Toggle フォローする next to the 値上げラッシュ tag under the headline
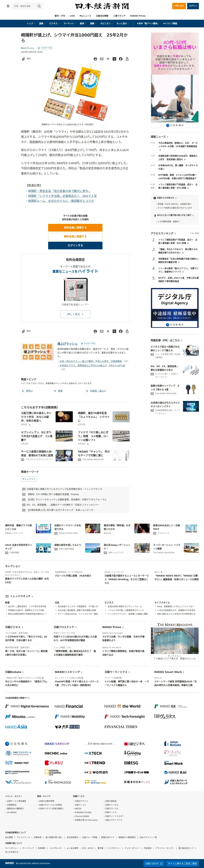The image size is (204, 868). tap(45, 48)
